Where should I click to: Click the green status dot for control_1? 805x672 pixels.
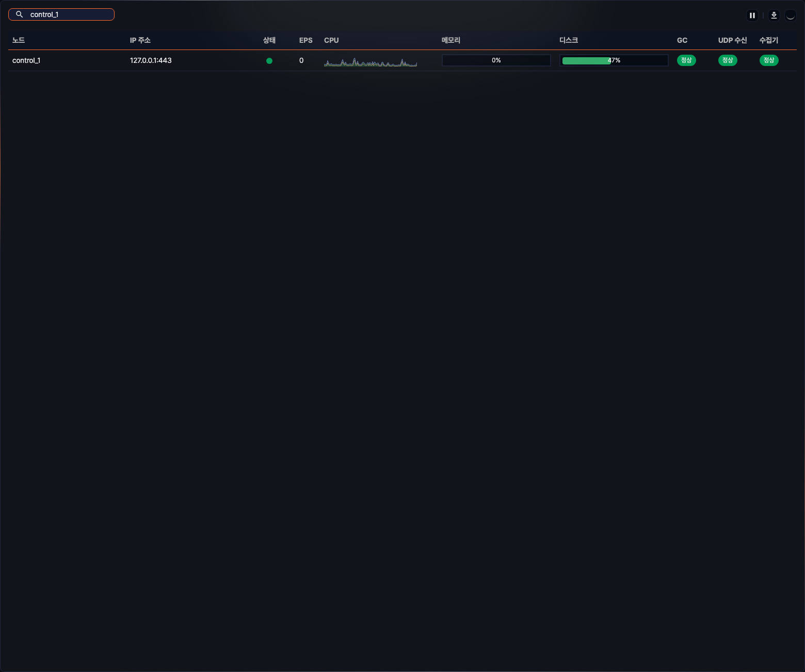269,61
